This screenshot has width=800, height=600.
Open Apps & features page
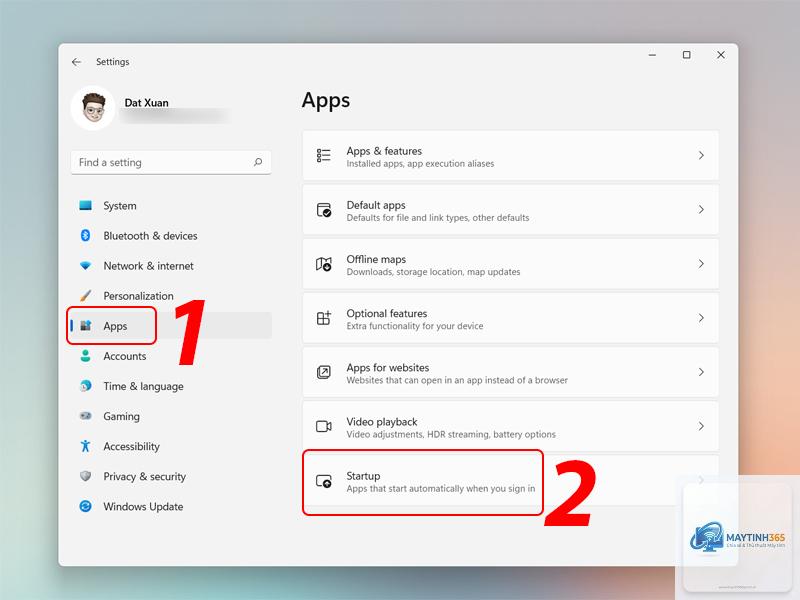[x=511, y=156]
